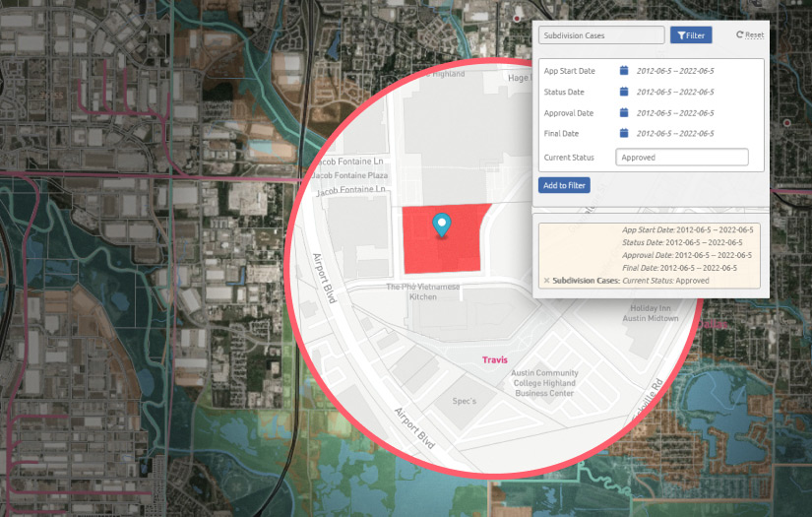
Task: Open the Approval Date calendar icon
Action: click(x=624, y=112)
